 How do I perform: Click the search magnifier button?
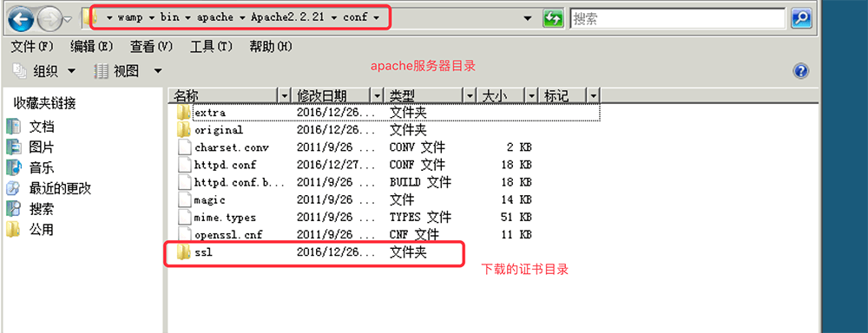point(801,18)
